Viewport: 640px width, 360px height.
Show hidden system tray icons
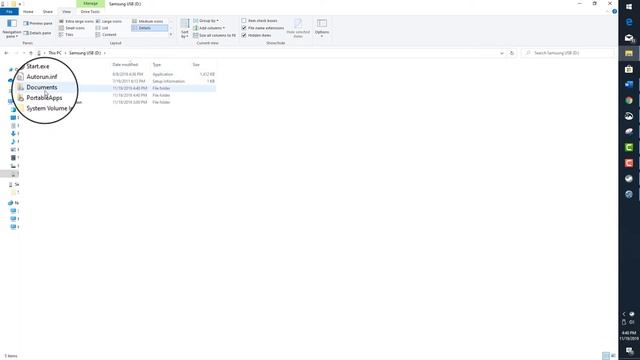pos(624,314)
